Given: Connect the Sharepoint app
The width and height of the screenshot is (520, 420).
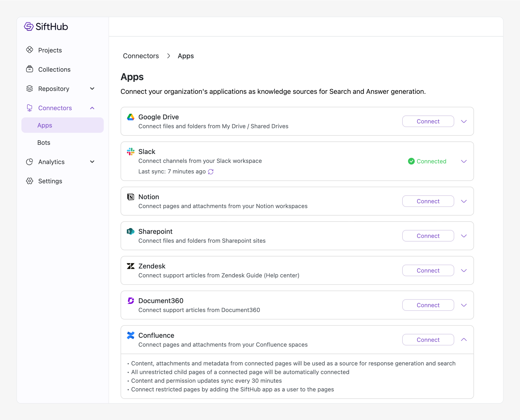Looking at the screenshot, I should (x=428, y=236).
